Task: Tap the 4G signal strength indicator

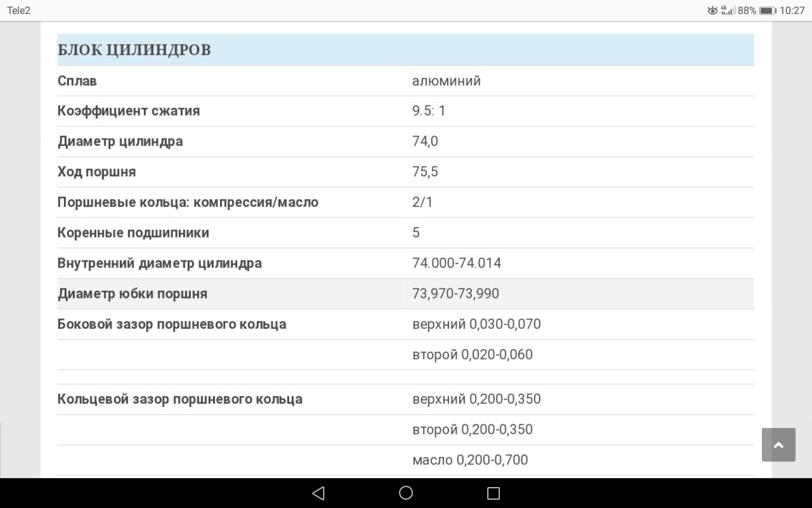Action: point(728,10)
